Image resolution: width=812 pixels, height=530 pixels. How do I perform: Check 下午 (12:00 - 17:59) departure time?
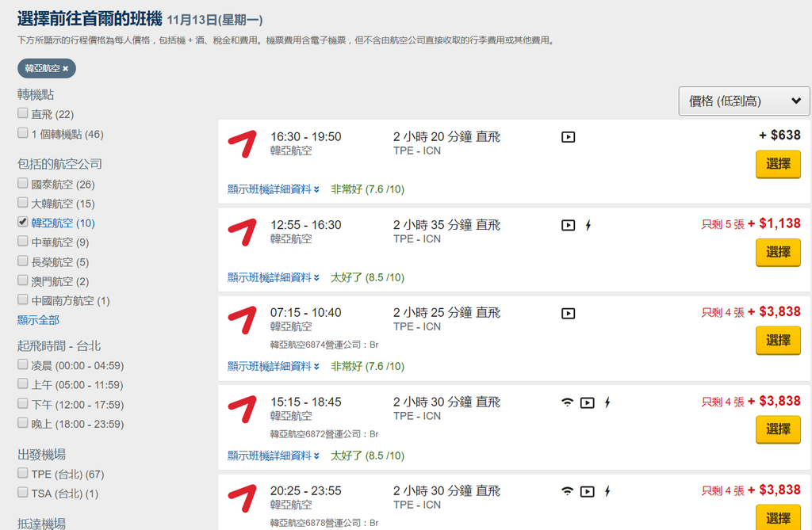point(23,404)
